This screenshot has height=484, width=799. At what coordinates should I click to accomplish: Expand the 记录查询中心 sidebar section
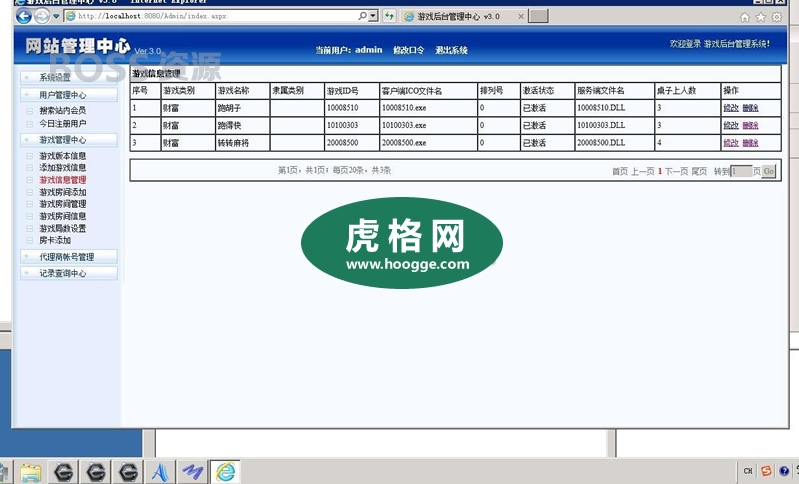click(69, 273)
